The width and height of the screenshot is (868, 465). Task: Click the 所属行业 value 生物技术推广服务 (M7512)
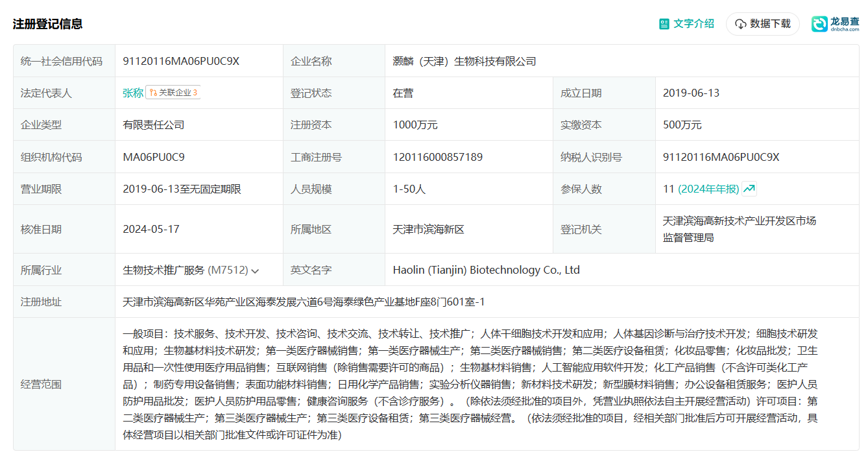[186, 270]
